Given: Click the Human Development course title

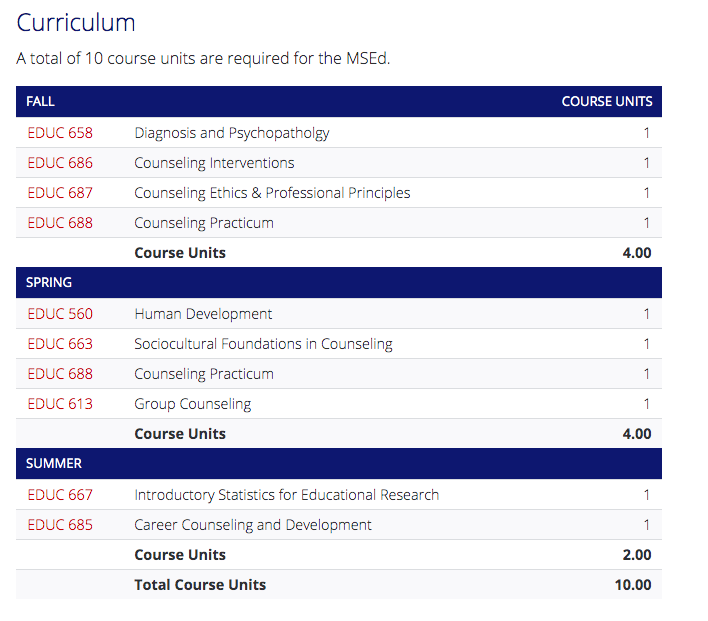Looking at the screenshot, I should 203,314.
